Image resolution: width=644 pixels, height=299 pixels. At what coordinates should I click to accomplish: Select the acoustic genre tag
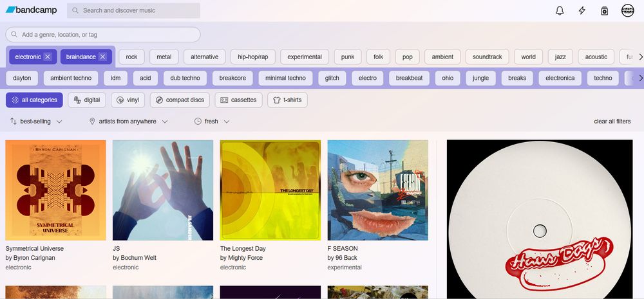coord(596,57)
